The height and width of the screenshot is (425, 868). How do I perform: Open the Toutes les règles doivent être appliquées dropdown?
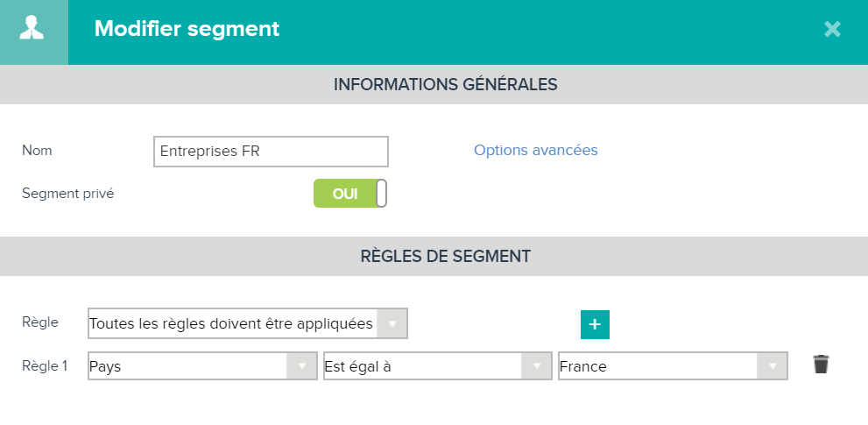248,323
